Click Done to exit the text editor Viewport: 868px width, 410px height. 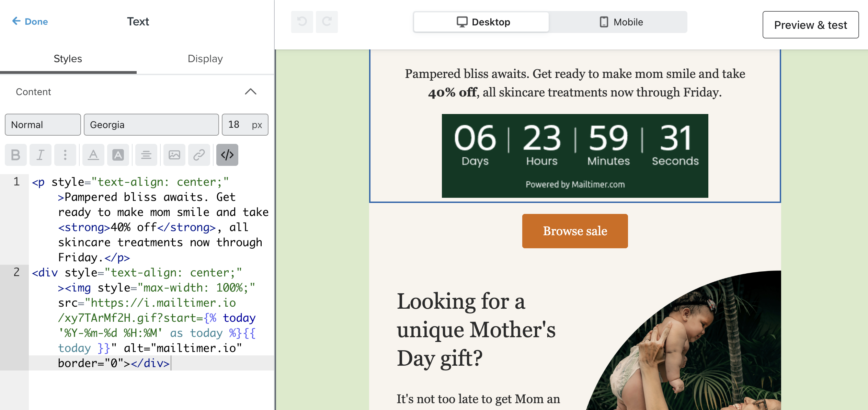tap(30, 21)
